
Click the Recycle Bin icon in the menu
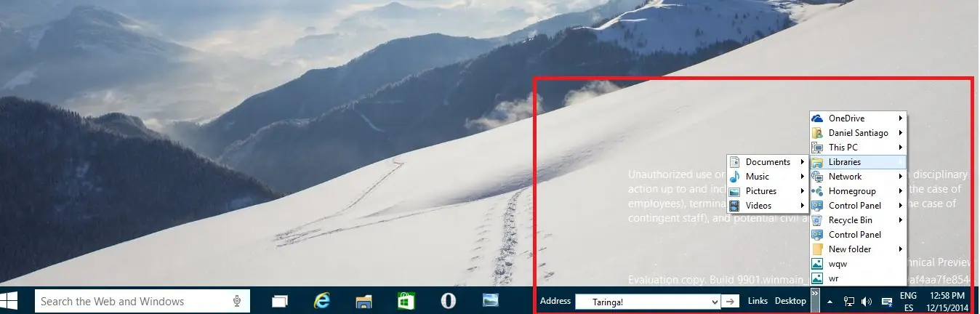click(x=817, y=220)
